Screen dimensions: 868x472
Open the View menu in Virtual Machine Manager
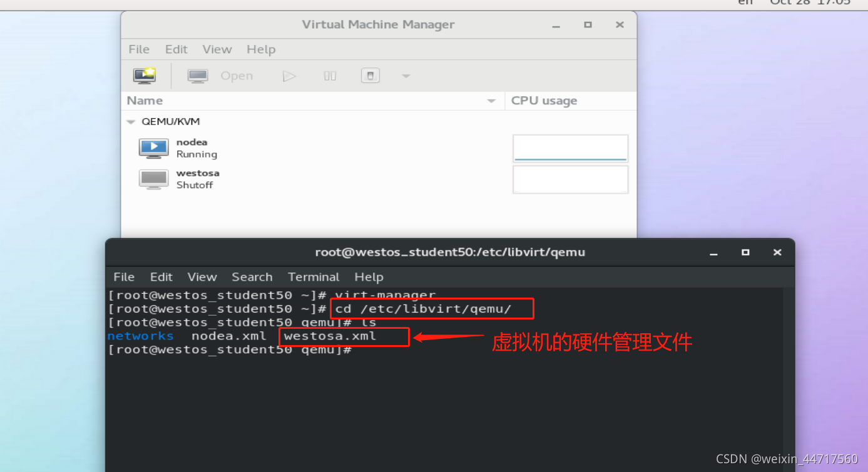click(x=217, y=49)
